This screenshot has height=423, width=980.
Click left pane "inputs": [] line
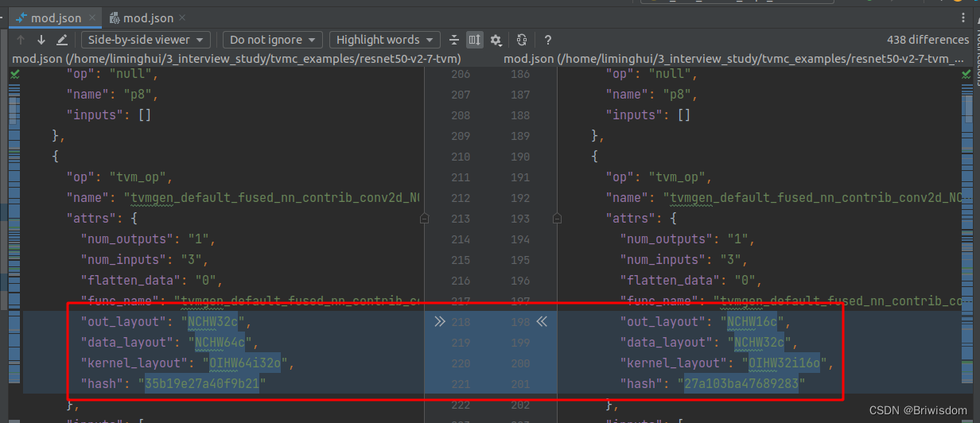click(109, 114)
